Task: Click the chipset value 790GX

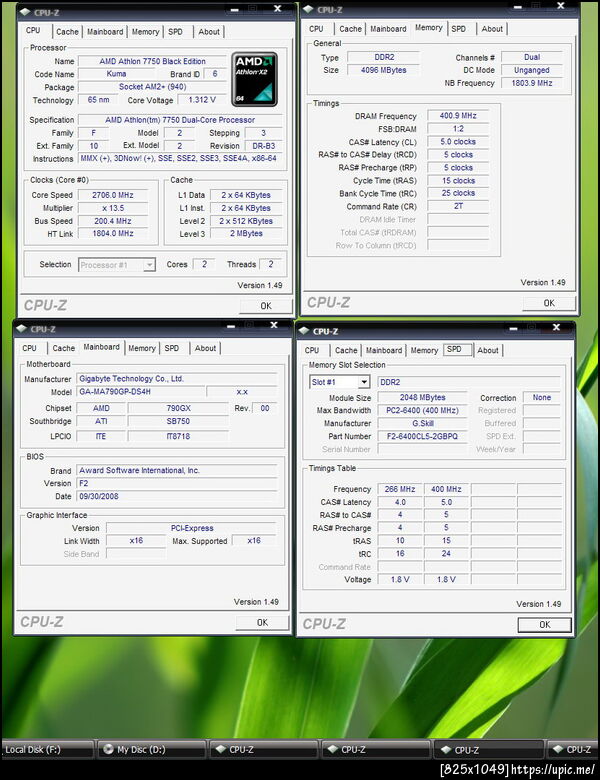Action: (x=179, y=408)
